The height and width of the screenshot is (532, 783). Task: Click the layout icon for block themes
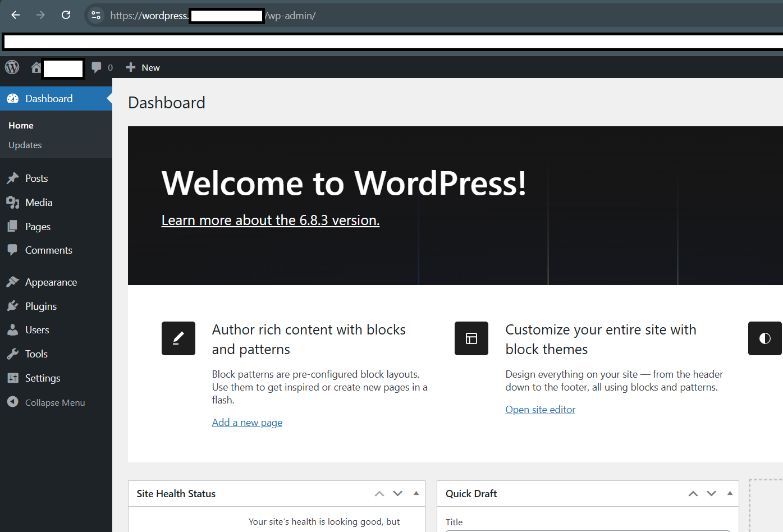[471, 338]
